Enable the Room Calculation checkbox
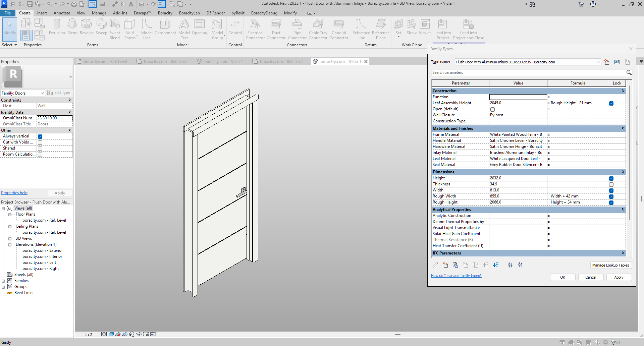 40,155
